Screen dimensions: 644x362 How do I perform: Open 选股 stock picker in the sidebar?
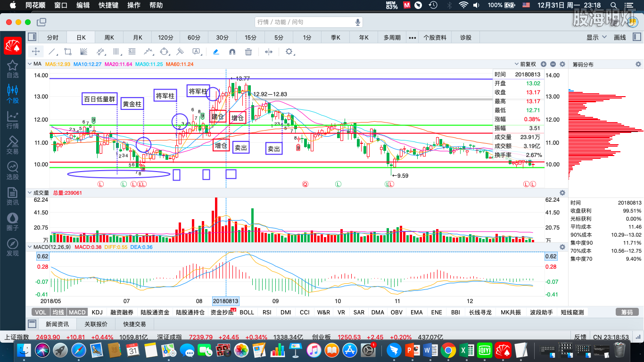pyautogui.click(x=13, y=171)
